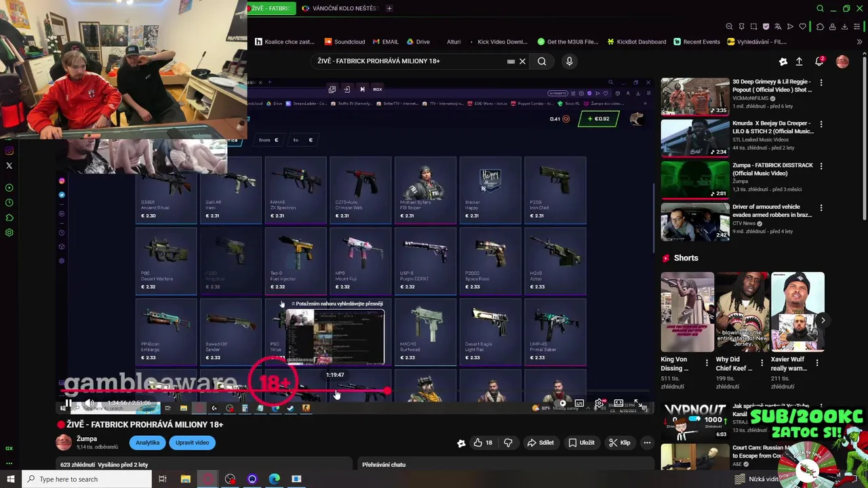Open player settings gear

(x=599, y=403)
